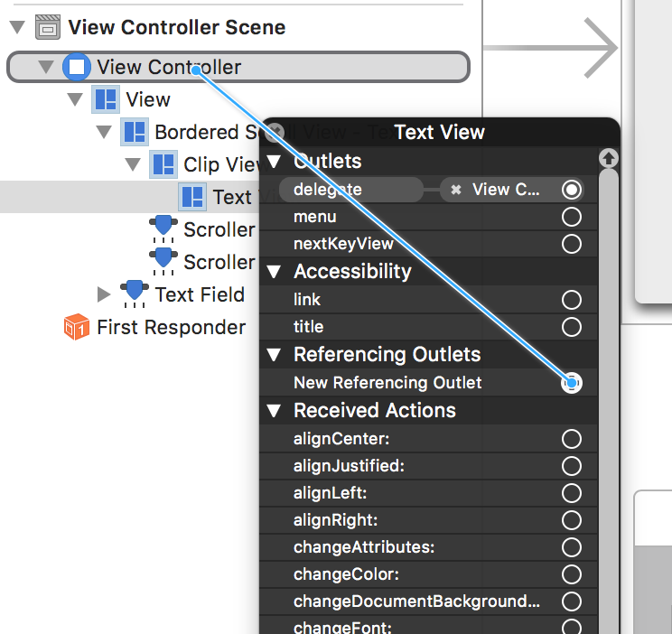672x634 pixels.
Task: Select the Bordered Scroll View icon
Action: pyautogui.click(x=135, y=132)
